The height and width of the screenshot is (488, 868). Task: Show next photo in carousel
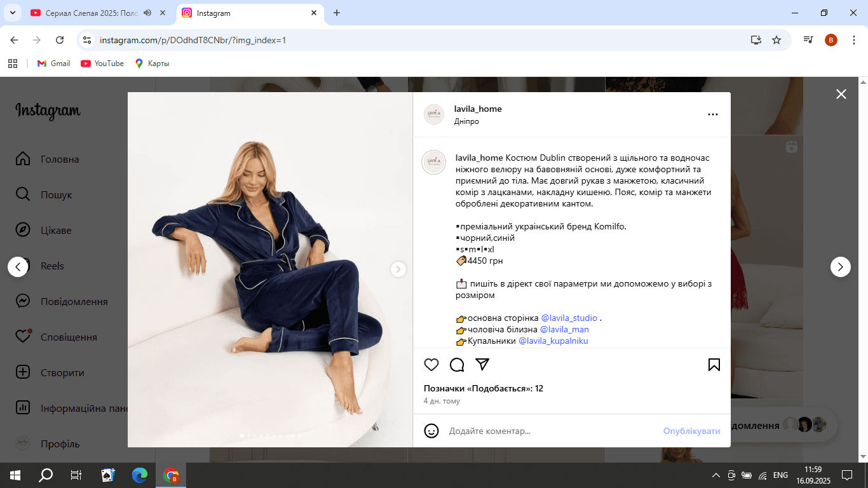398,269
